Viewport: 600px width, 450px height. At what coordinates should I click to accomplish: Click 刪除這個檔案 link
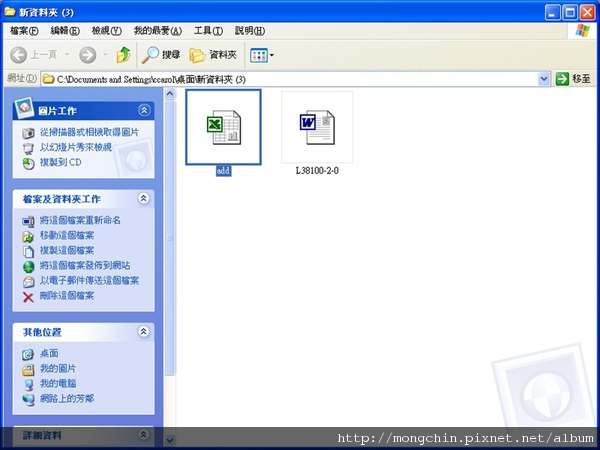(67, 296)
